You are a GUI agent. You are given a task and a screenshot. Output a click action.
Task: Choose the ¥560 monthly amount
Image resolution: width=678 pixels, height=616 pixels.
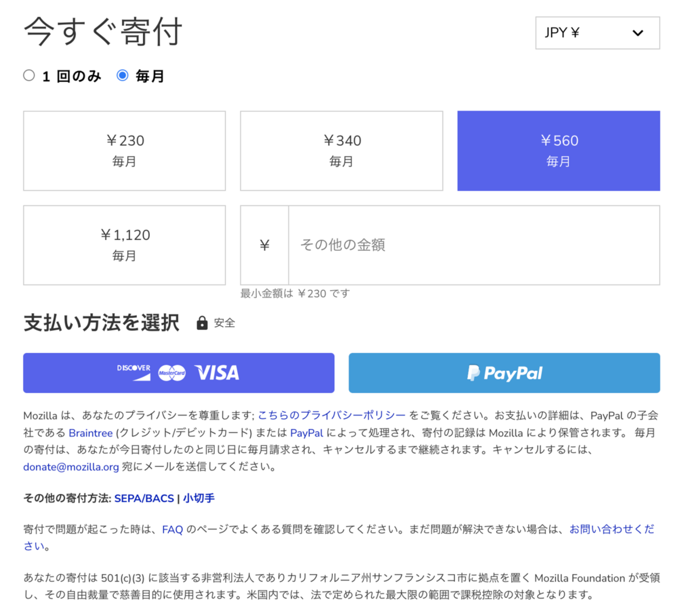point(559,151)
